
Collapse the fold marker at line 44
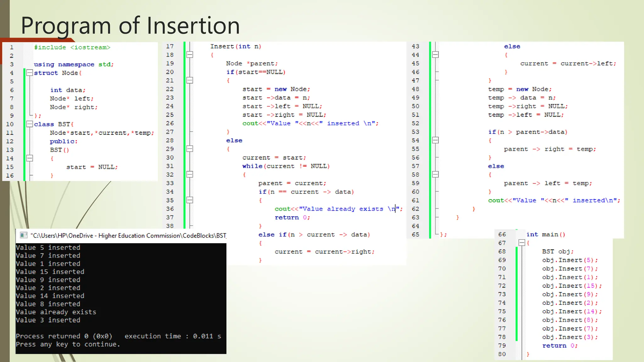click(x=435, y=55)
